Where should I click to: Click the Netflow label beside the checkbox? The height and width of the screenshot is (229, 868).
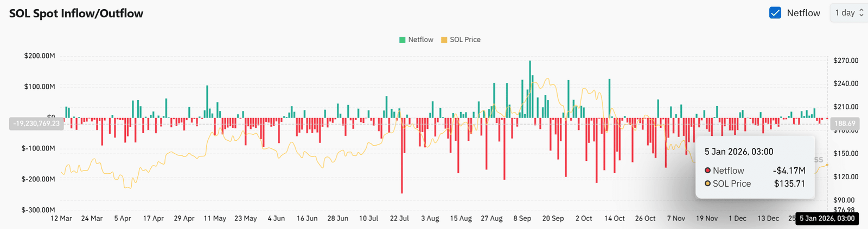click(x=803, y=13)
